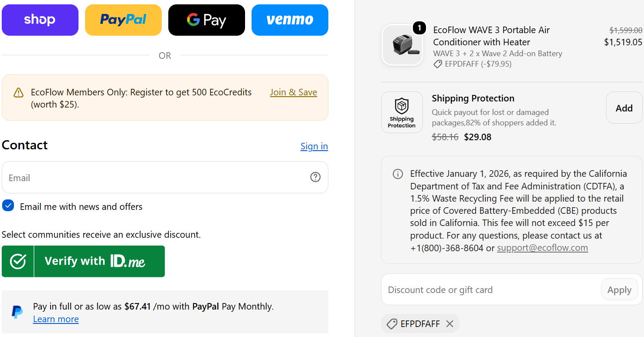
Task: Click the struck-through original price $1,599.00
Action: pos(626,30)
